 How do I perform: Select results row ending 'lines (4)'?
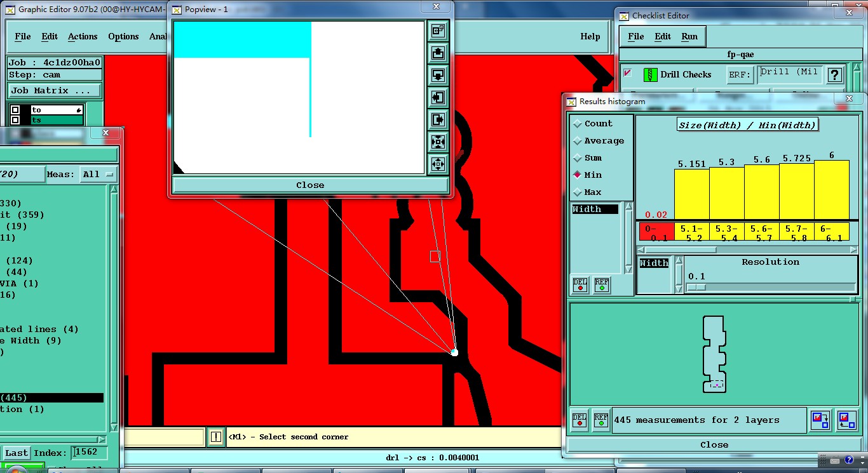(x=39, y=329)
